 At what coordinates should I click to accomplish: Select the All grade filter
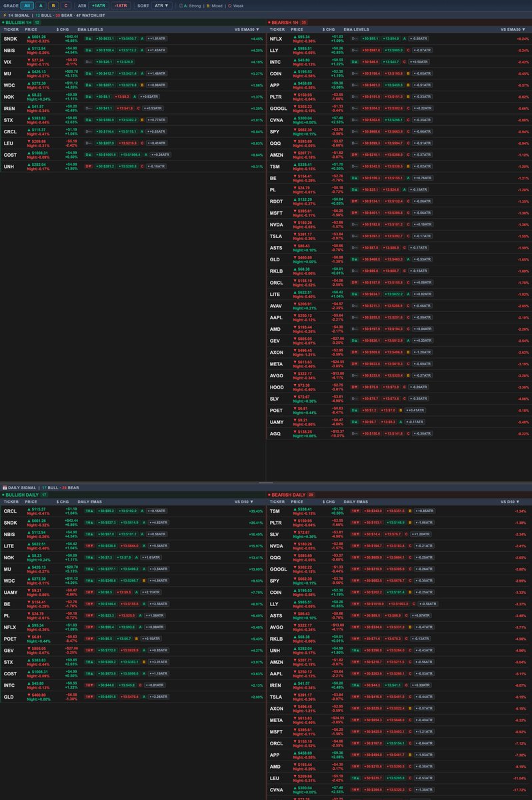tap(26, 5)
